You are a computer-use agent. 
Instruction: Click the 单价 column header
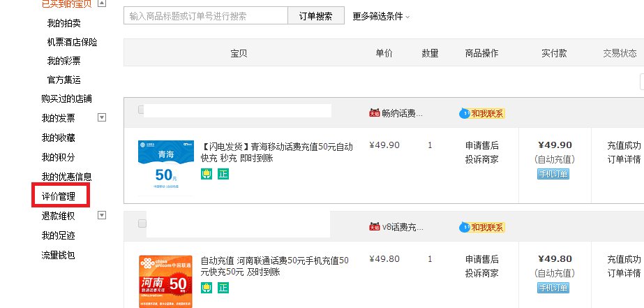(384, 53)
